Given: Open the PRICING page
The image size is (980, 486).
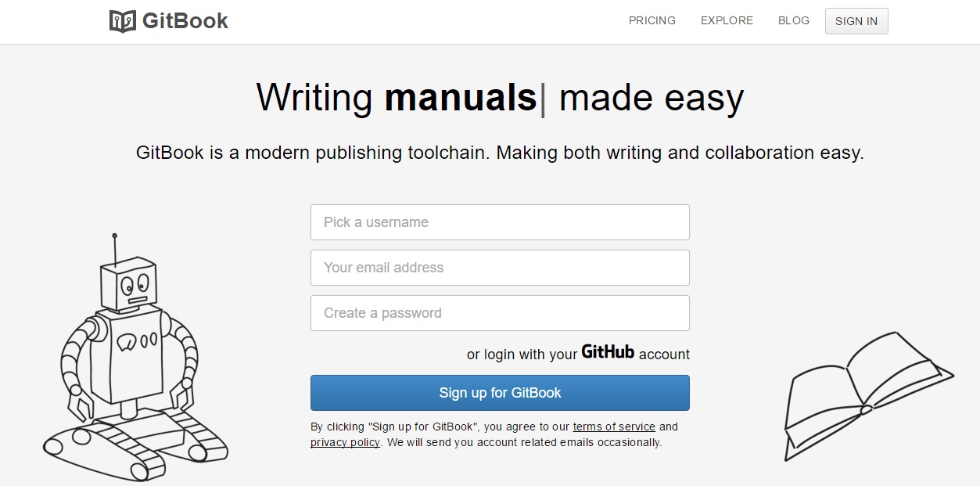Looking at the screenshot, I should pyautogui.click(x=652, y=20).
